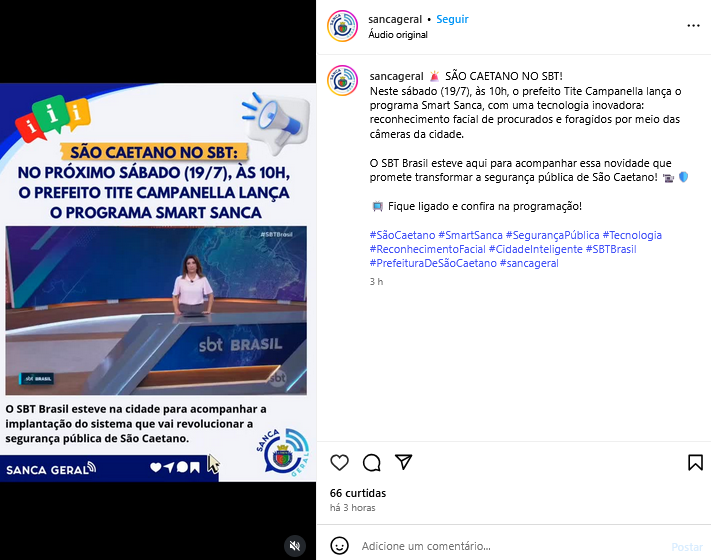
Task: Like the post with the heart icon
Action: tap(339, 463)
